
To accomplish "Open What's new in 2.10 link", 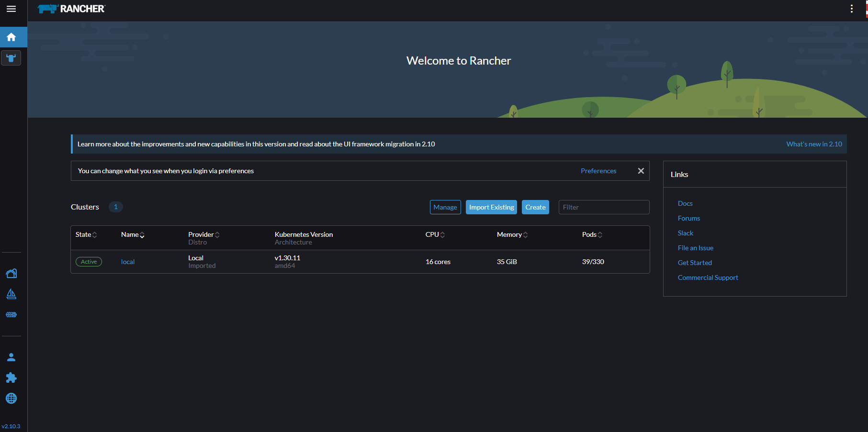I will click(x=814, y=144).
